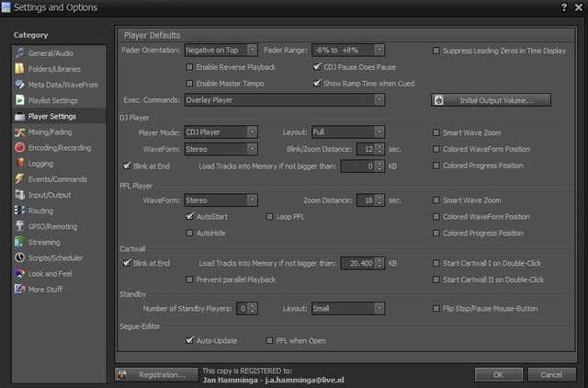Click the Settings and Options window icon

point(6,7)
